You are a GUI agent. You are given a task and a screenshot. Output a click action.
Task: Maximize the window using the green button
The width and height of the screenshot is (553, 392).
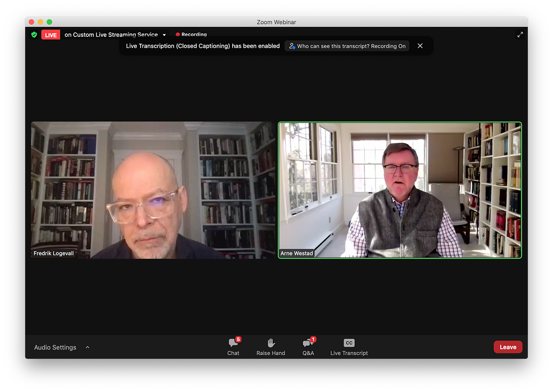tap(49, 22)
